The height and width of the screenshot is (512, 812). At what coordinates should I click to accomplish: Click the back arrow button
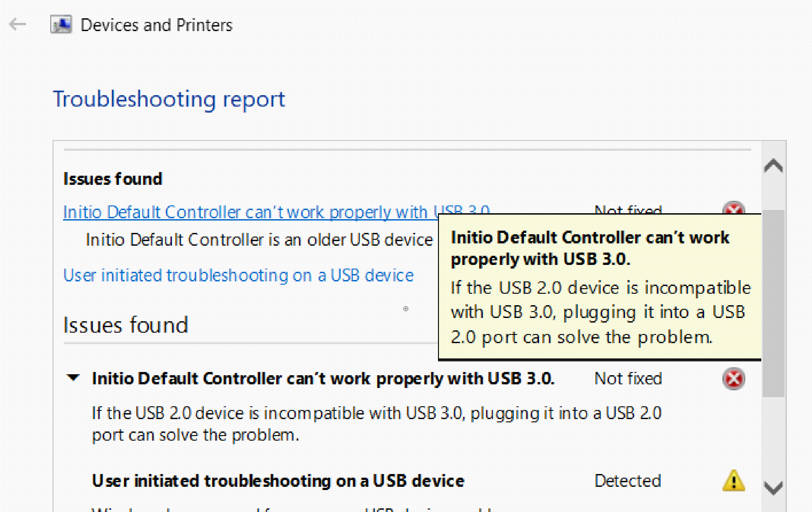(18, 24)
